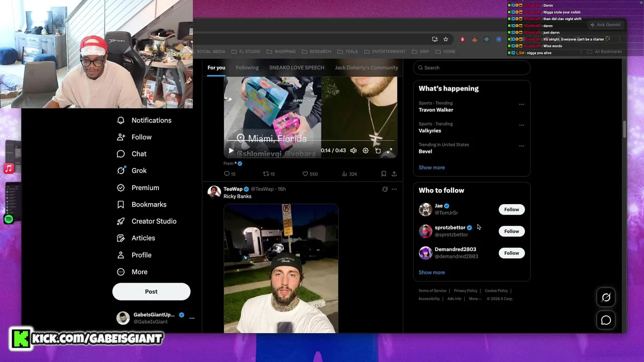
Task: Open more options for Bevel trend
Action: pos(522,146)
